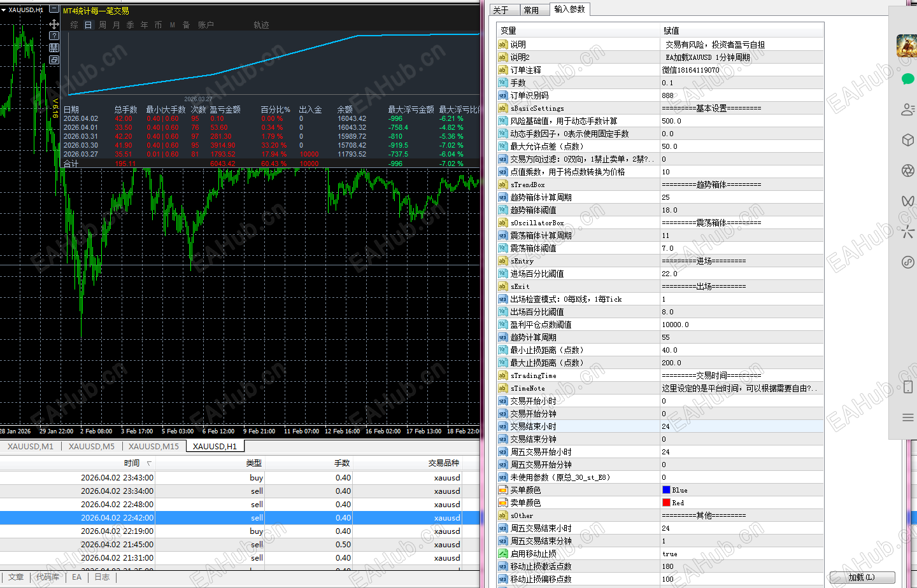The height and width of the screenshot is (588, 917).
Task: Click the move (four-arrow) icon on chart panel
Action: tap(54, 24)
